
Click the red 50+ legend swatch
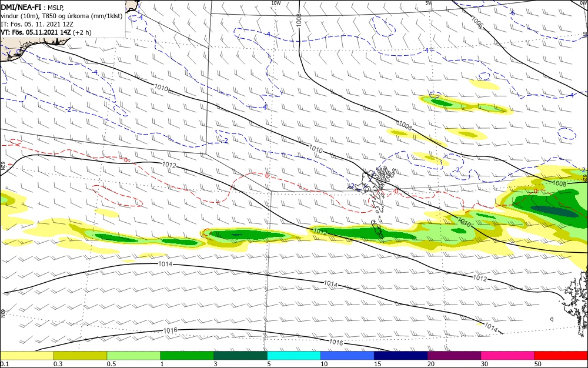click(x=561, y=356)
